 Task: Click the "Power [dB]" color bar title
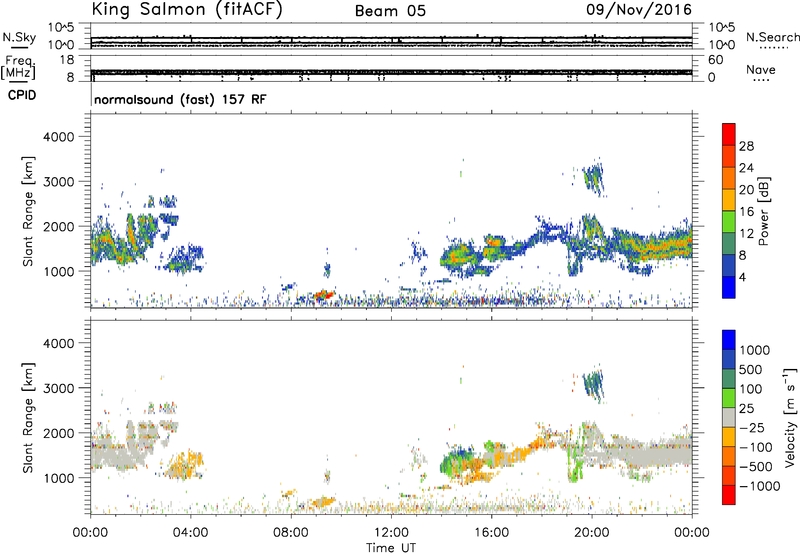[x=763, y=211]
